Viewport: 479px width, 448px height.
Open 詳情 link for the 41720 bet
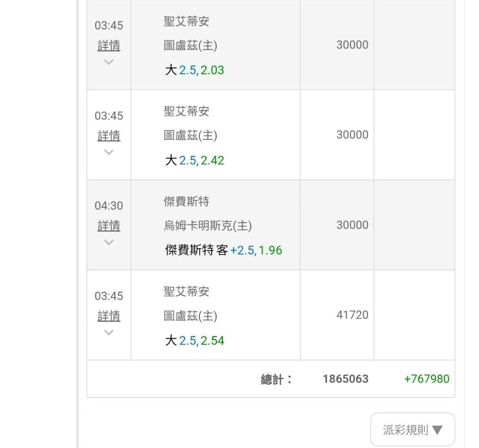click(109, 316)
